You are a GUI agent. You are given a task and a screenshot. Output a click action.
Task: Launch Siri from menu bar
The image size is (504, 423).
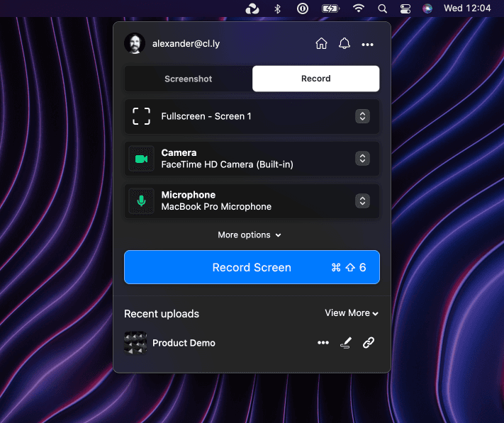coord(427,9)
